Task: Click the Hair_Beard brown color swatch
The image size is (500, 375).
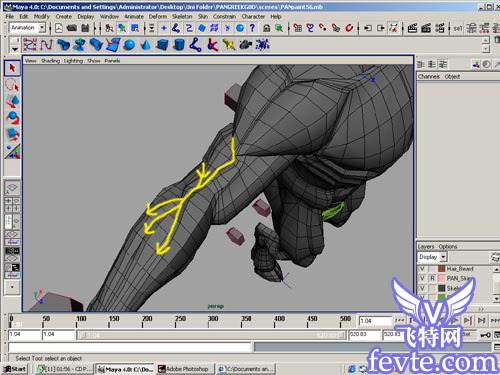Action: click(x=442, y=269)
